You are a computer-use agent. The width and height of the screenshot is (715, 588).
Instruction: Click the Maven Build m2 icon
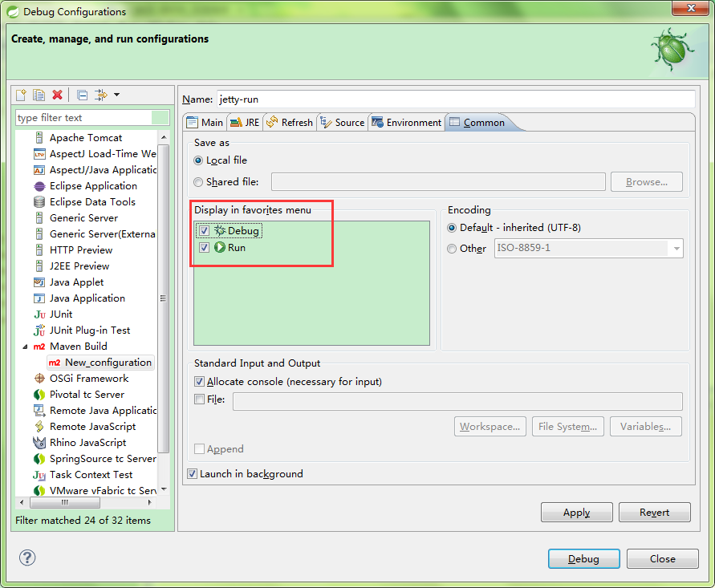(x=39, y=347)
